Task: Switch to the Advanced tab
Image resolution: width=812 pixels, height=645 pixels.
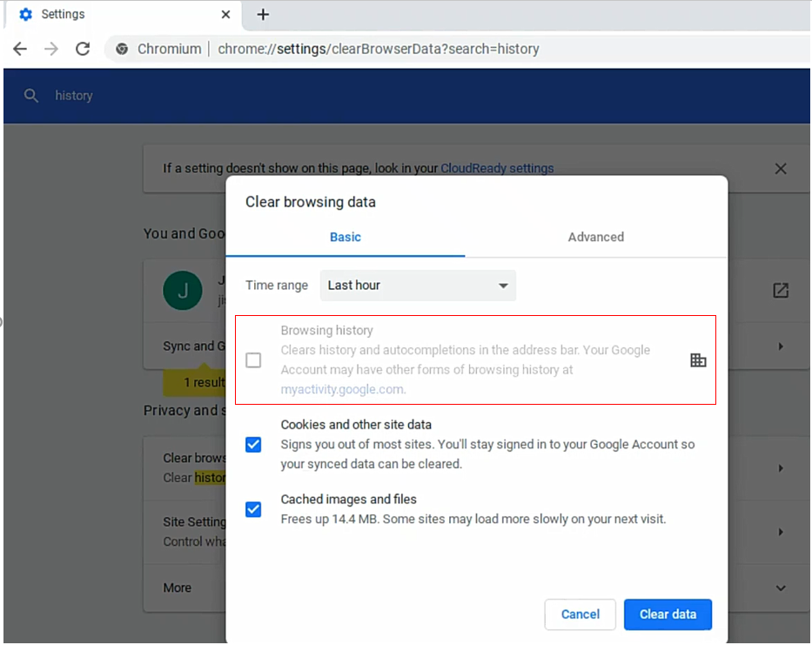Action: (x=595, y=237)
